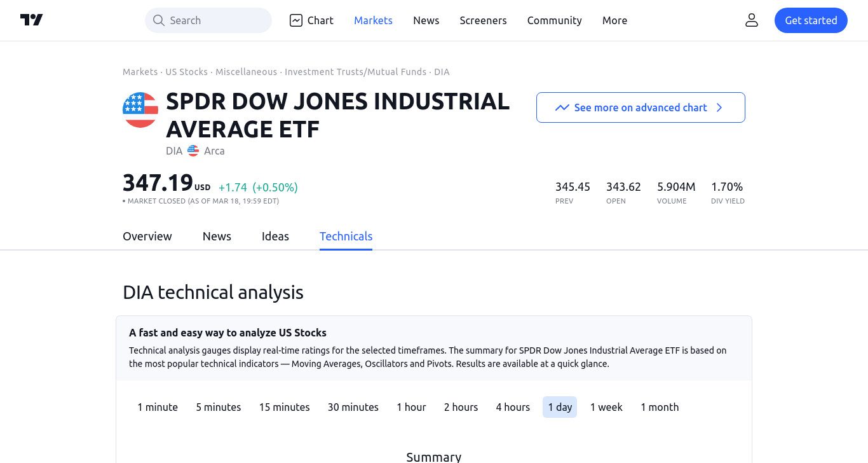Click 'A fast and easy way' heading
Image resolution: width=868 pixels, height=463 pixels.
click(x=227, y=333)
